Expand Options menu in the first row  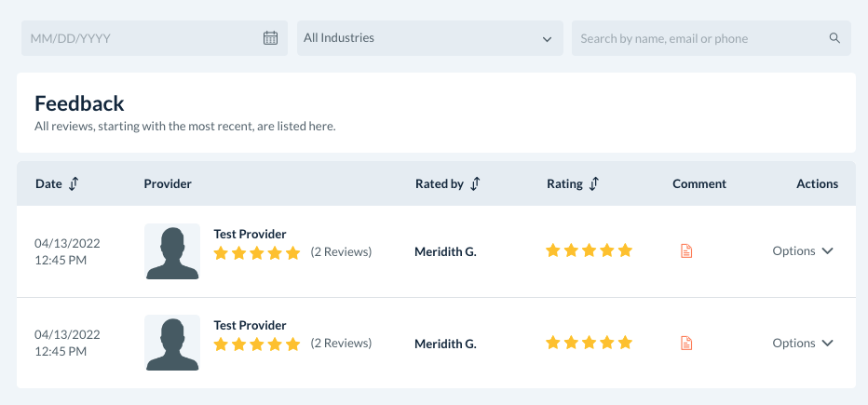coord(802,250)
